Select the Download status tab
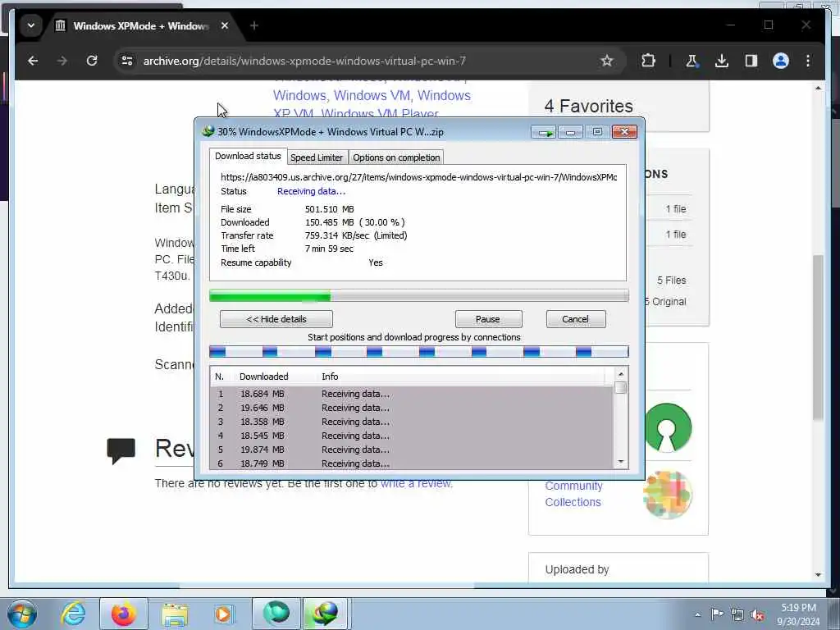 tap(248, 156)
